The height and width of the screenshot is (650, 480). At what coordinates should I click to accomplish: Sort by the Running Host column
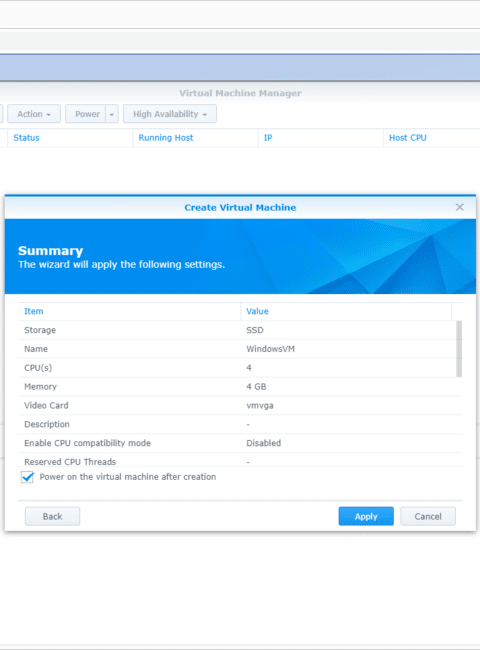(196, 138)
